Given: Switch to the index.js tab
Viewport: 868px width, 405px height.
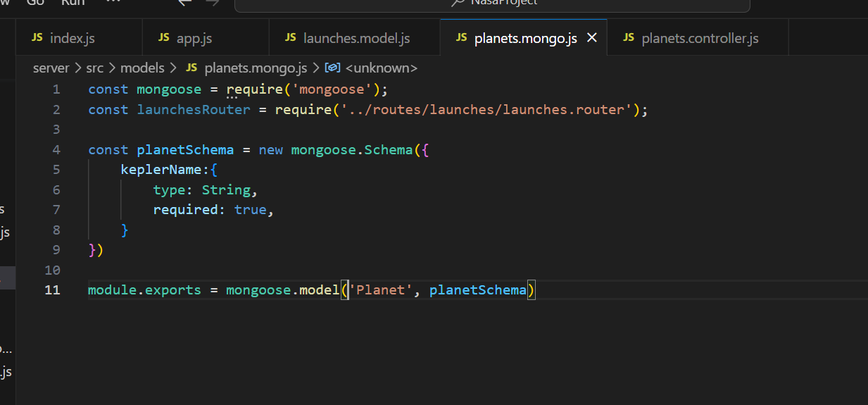Looking at the screenshot, I should pyautogui.click(x=72, y=39).
